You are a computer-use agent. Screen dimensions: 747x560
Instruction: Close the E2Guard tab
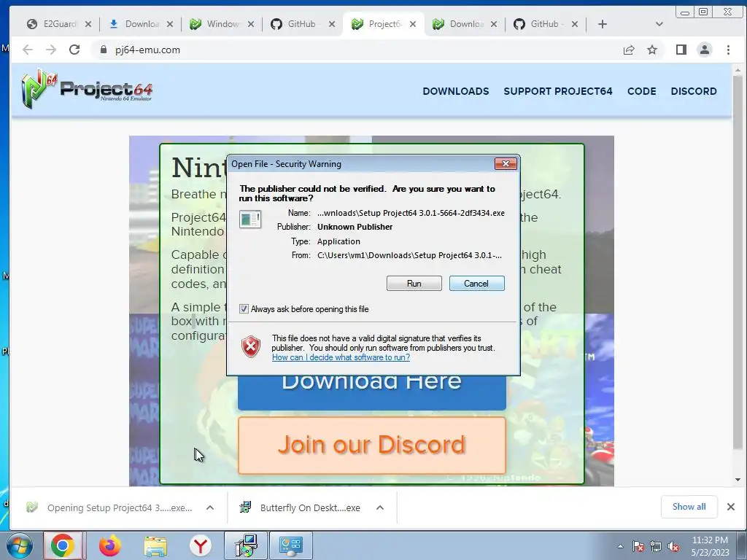(x=88, y=24)
